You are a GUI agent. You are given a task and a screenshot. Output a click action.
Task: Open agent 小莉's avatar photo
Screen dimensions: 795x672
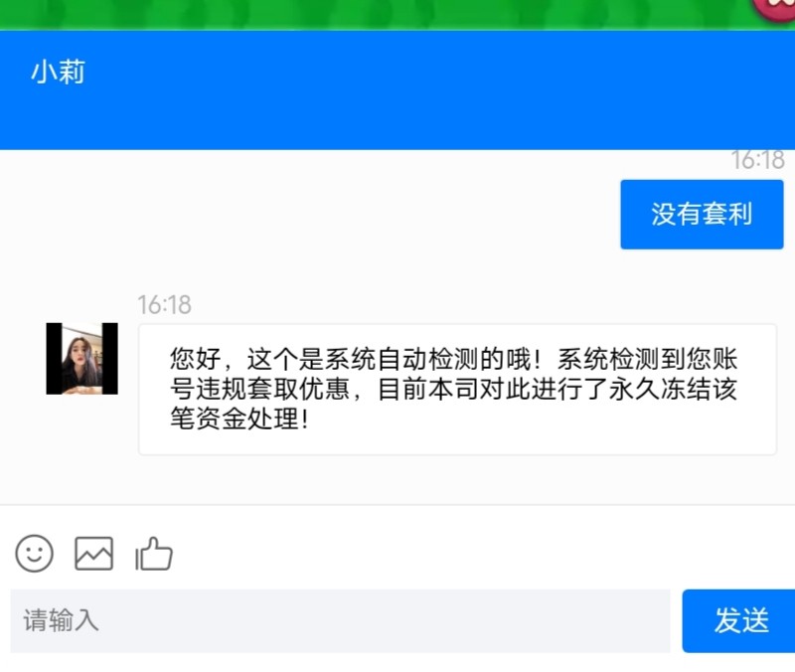coord(81,359)
